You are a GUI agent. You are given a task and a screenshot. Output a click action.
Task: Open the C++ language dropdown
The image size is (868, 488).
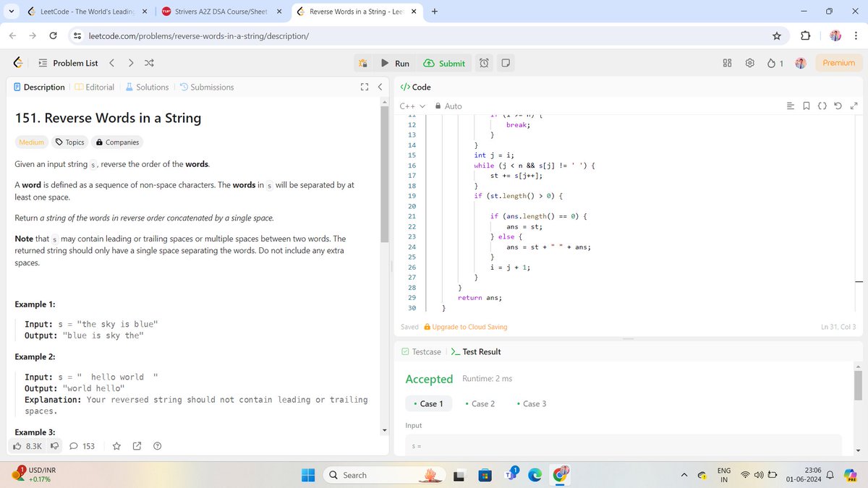pos(412,106)
